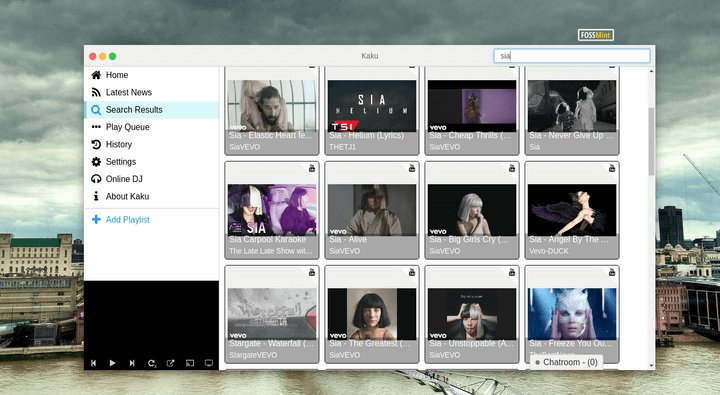Click the Play Queue dots icon

(x=96, y=127)
